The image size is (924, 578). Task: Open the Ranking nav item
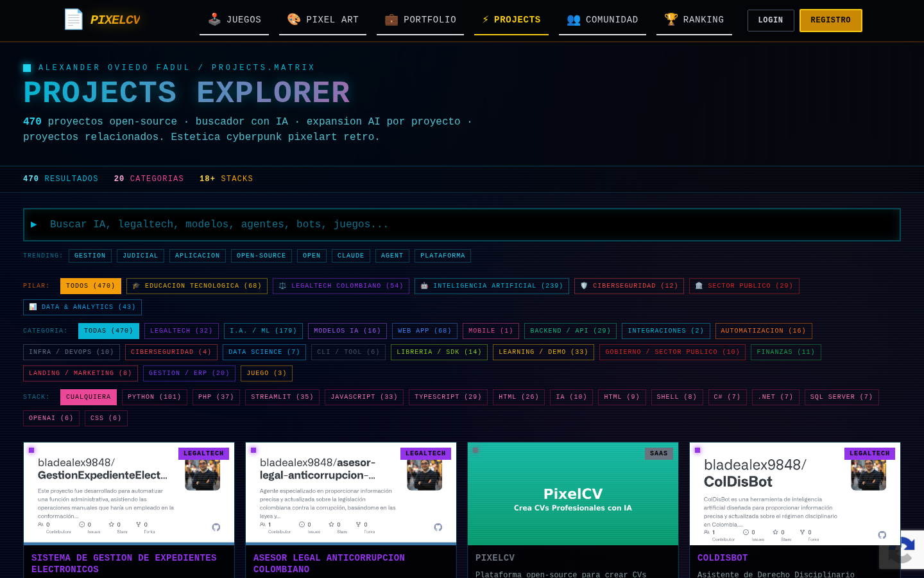coord(694,20)
